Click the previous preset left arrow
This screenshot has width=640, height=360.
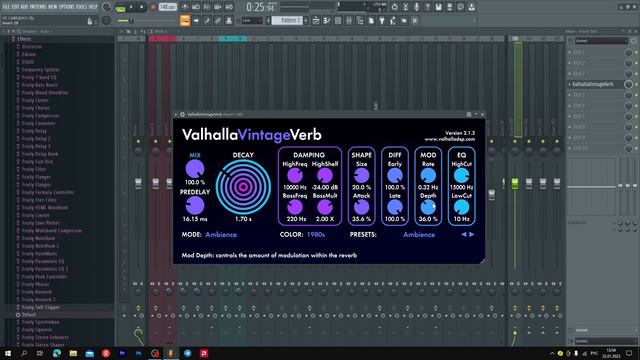[464, 235]
